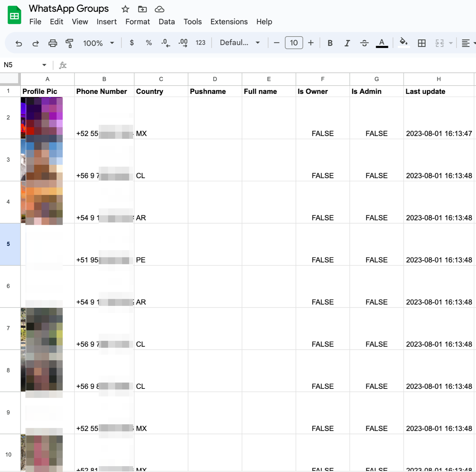Increase font size with plus button
The width and height of the screenshot is (476, 472).
point(311,43)
